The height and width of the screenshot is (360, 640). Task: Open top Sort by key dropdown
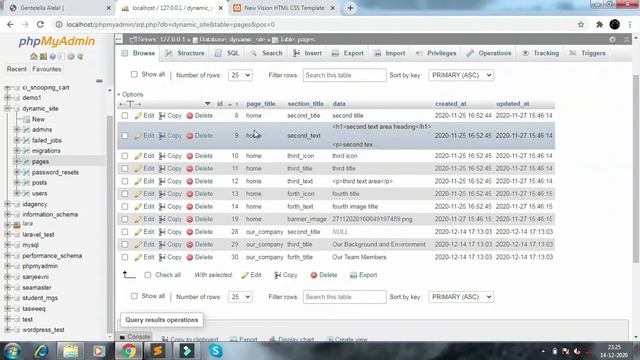pos(461,75)
